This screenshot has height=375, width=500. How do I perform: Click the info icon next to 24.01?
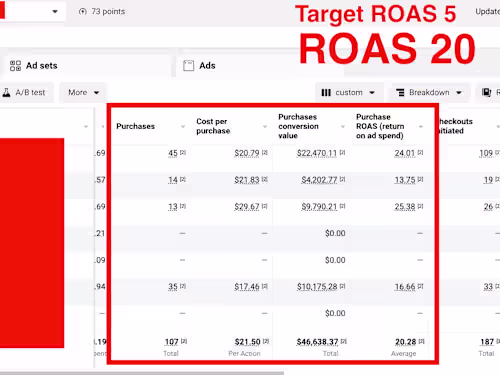[x=420, y=152]
